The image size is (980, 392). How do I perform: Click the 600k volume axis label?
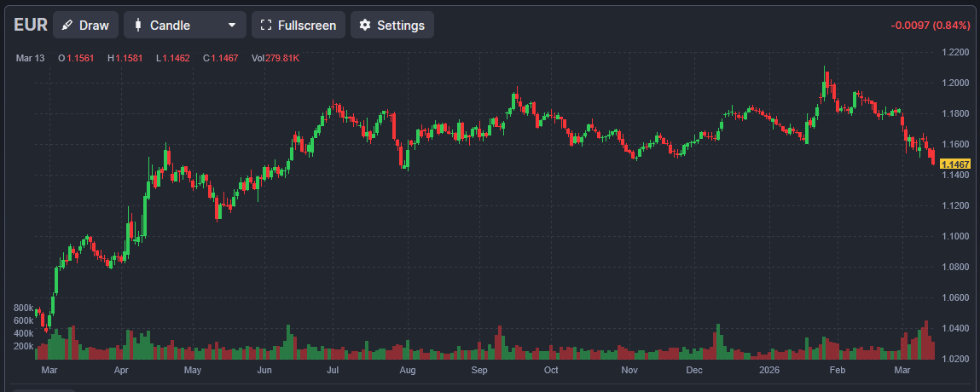23,320
